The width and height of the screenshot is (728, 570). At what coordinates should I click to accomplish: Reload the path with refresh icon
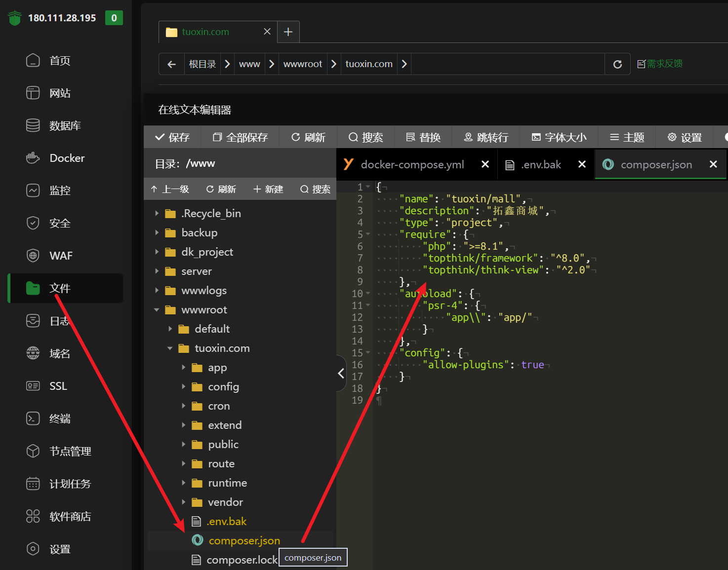point(617,64)
